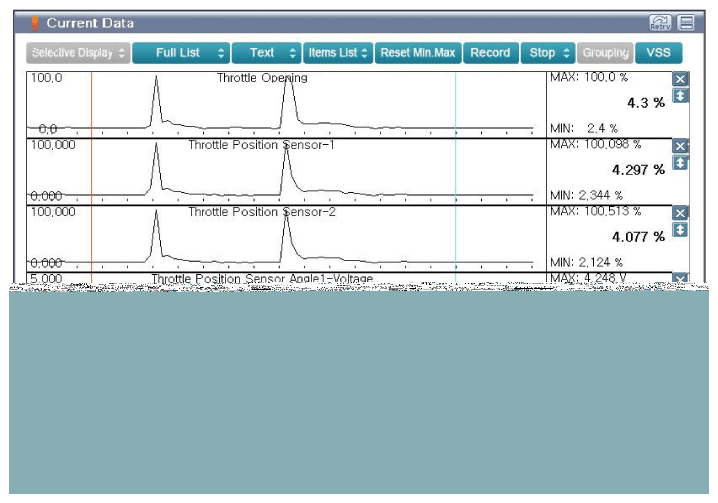Screen dimensions: 718x503
Task: Close the Throttle Position Sensor-1 graph
Action: pyautogui.click(x=680, y=146)
